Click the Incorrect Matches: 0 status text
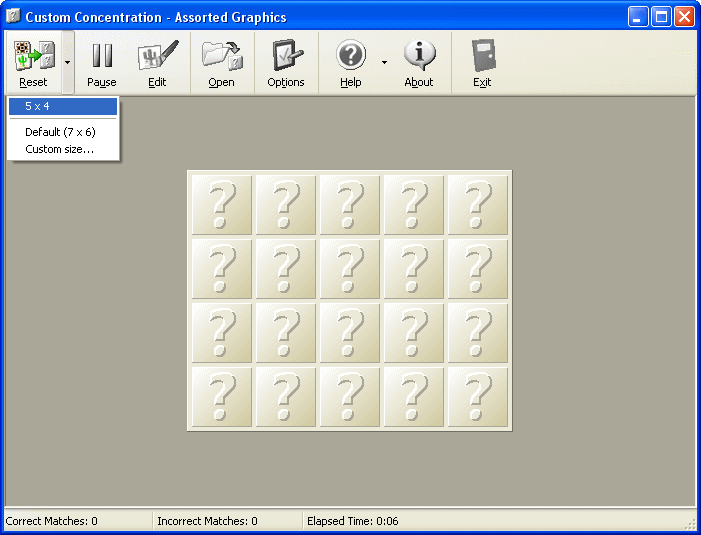Viewport: 701px width, 535px height. click(x=207, y=521)
